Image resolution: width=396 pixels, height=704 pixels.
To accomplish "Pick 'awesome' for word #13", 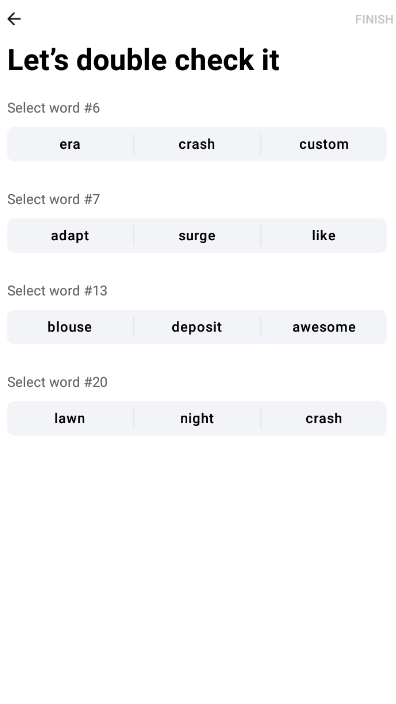I will pyautogui.click(x=324, y=327).
